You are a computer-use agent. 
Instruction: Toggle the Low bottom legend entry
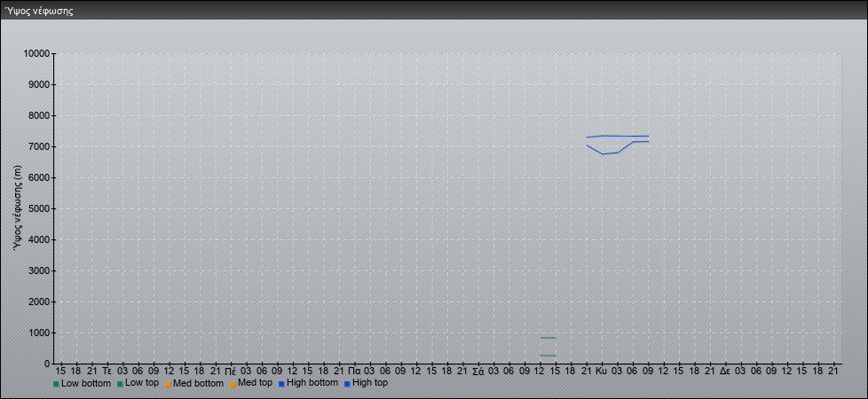82,383
